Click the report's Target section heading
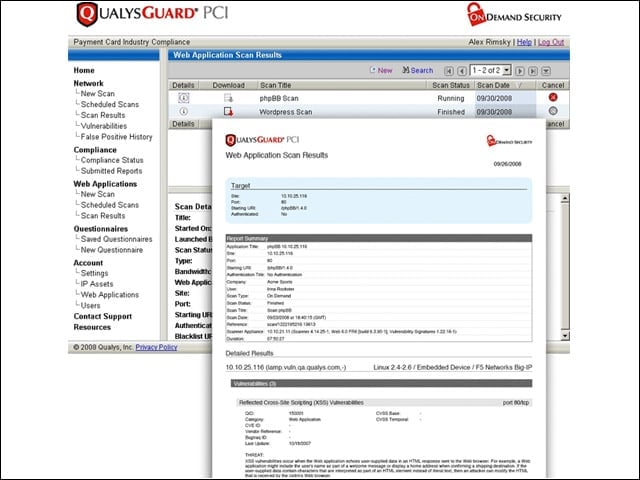 [240, 186]
